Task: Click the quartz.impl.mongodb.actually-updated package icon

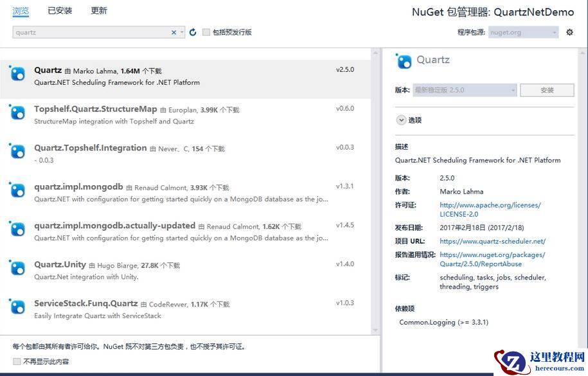Action: click(x=17, y=229)
